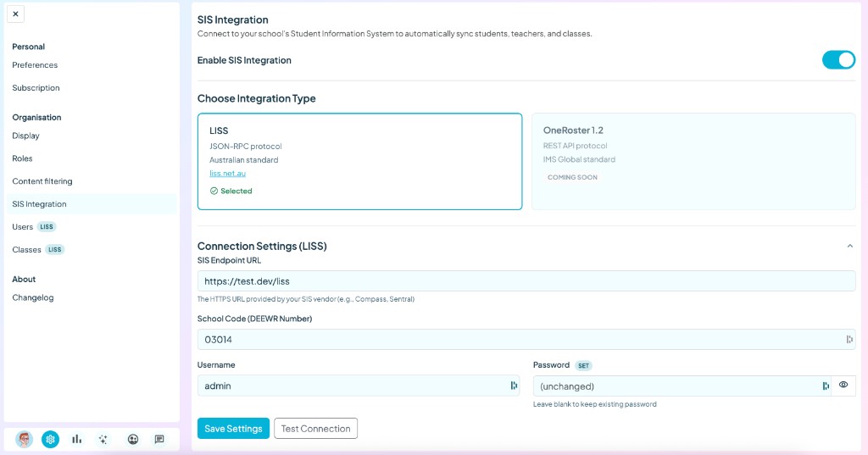Open Users LISS in the sidebar
Screen dimensions: 868x455
[x=34, y=227]
